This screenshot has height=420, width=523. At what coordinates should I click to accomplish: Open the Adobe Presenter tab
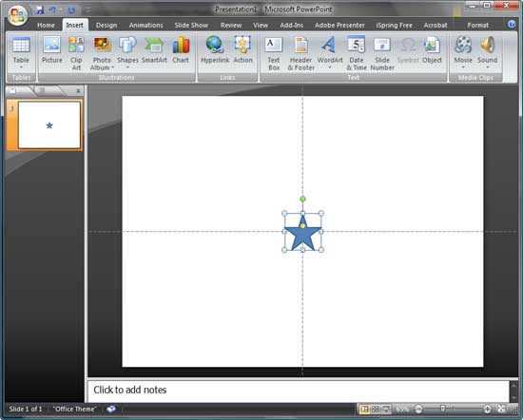(339, 26)
